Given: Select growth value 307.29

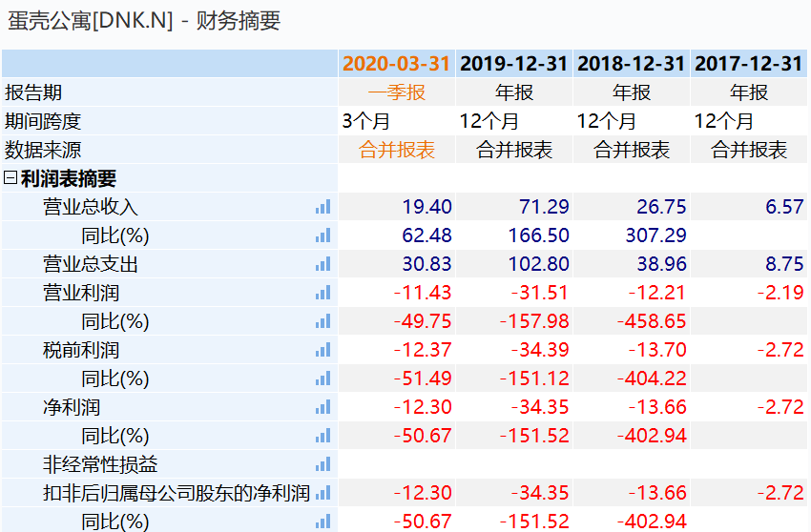Looking at the screenshot, I should [655, 235].
